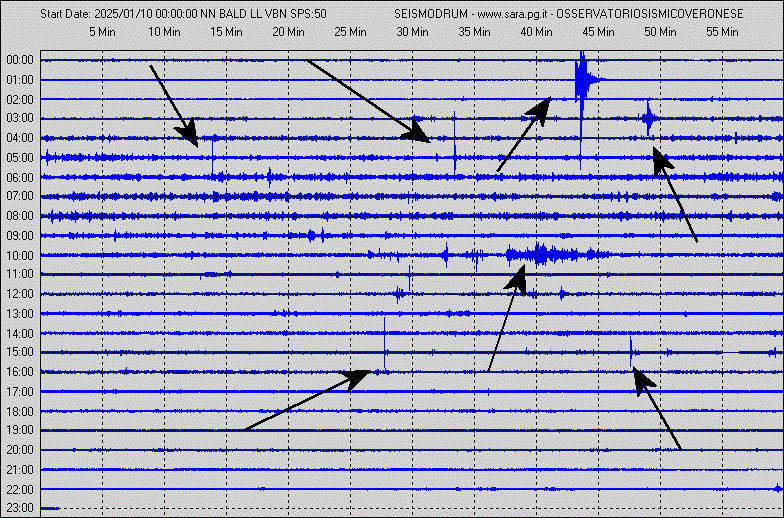Click the 5 Min column header

click(x=102, y=32)
